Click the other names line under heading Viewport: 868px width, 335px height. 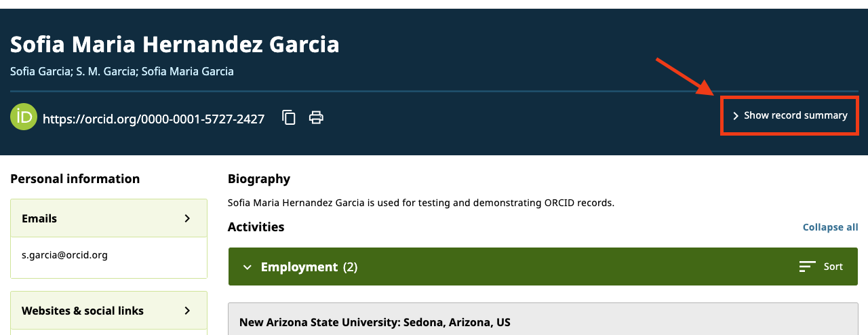[x=122, y=71]
